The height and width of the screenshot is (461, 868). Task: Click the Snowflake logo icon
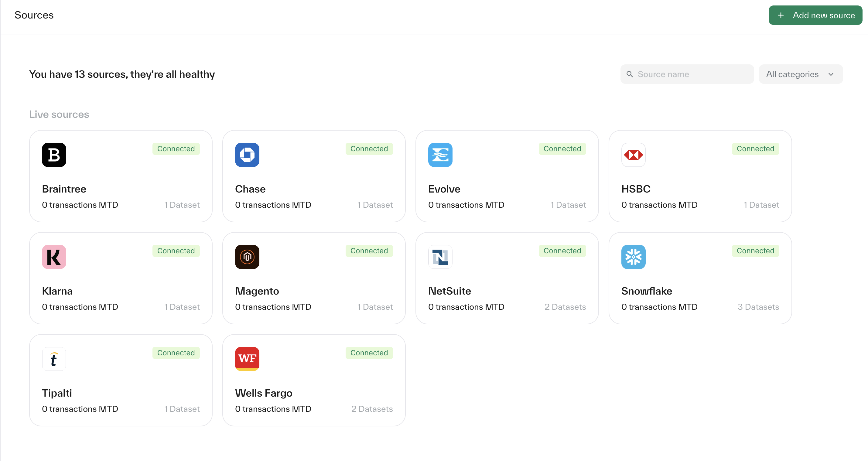click(x=633, y=257)
